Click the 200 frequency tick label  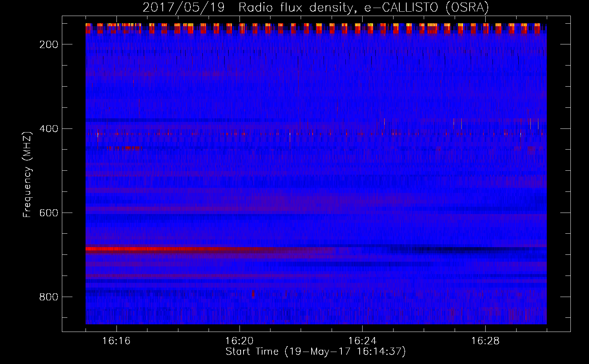pyautogui.click(x=48, y=44)
